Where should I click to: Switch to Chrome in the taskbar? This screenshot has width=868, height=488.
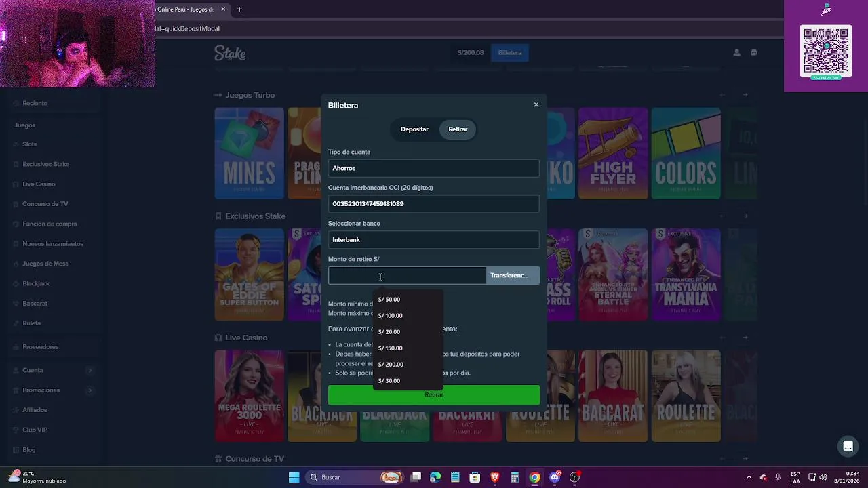[x=534, y=477]
